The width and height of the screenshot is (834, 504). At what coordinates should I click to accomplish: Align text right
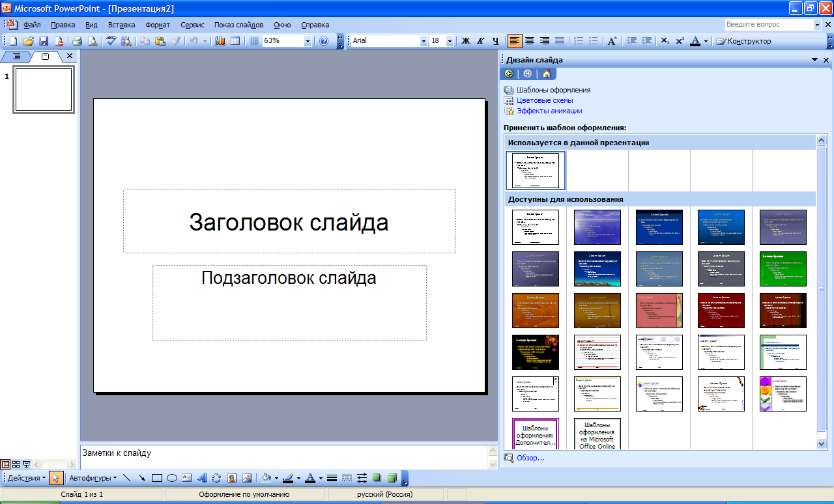[545, 41]
